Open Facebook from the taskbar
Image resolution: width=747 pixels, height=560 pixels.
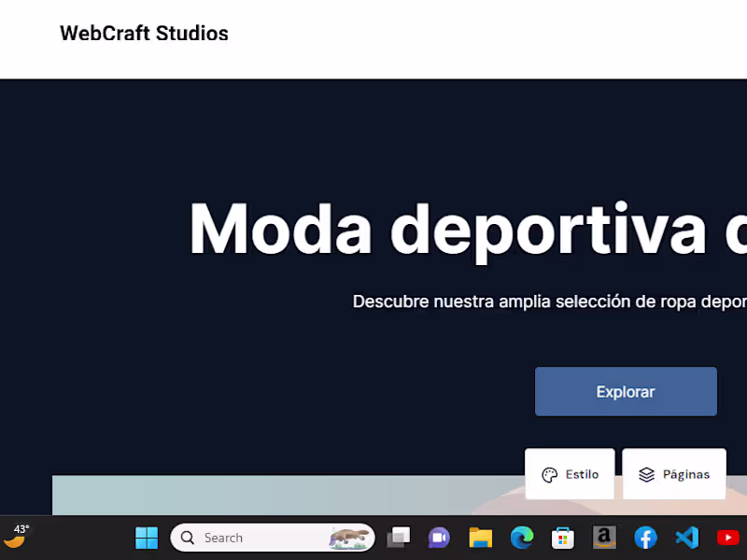click(645, 538)
